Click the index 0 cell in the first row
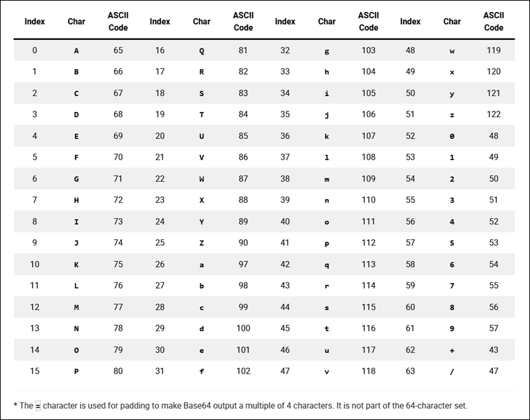This screenshot has width=530, height=420. [34, 50]
